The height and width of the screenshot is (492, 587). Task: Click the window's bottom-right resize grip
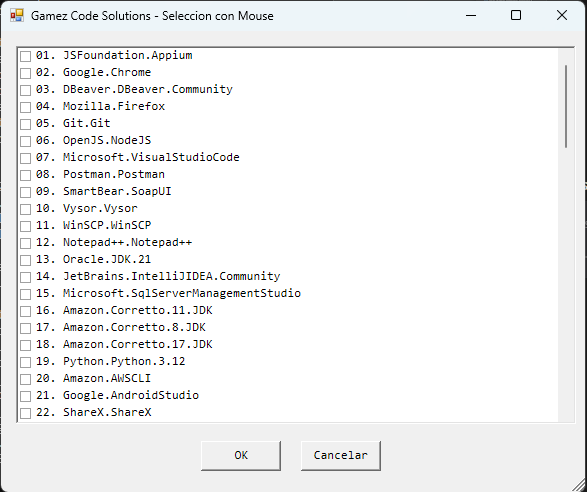pyautogui.click(x=578, y=484)
